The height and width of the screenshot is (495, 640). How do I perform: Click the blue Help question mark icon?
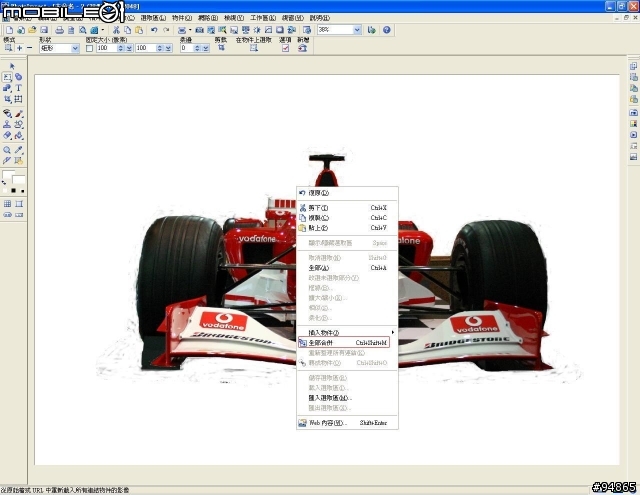click(387, 30)
